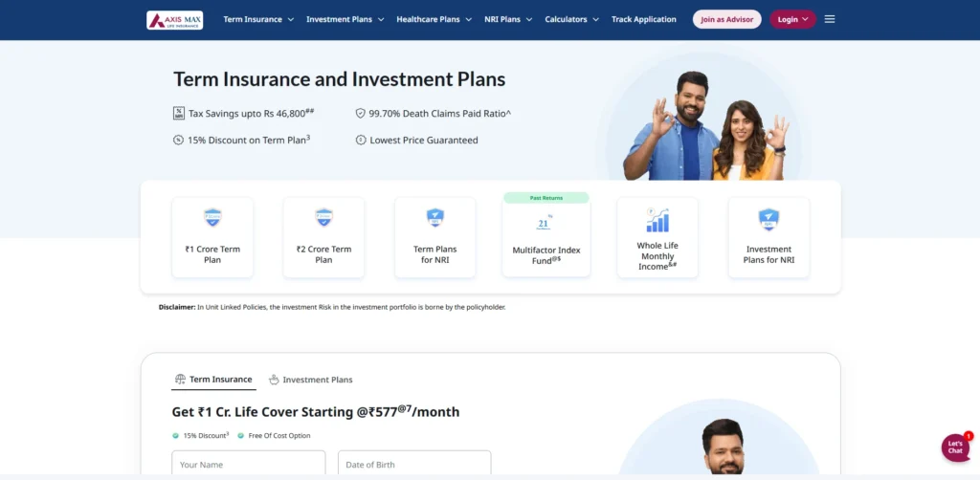Image resolution: width=980 pixels, height=480 pixels.
Task: Open the Term Plans for NRI card
Action: coord(435,237)
